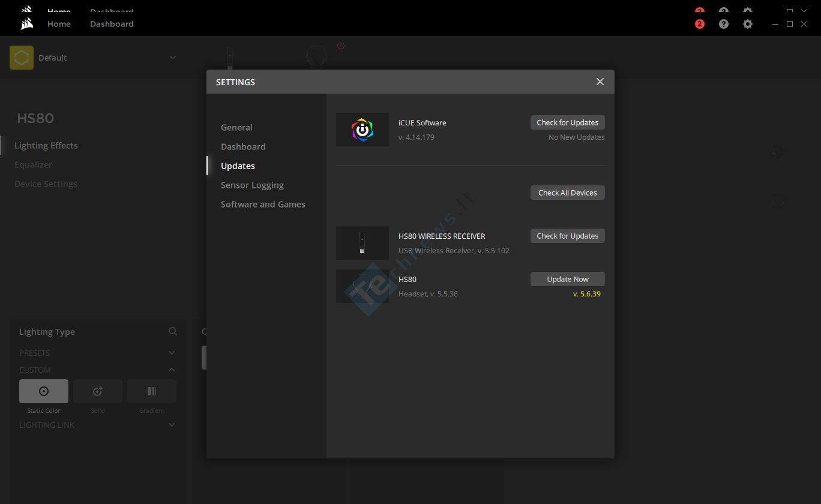Click the Corsair sails logo

tap(26, 24)
